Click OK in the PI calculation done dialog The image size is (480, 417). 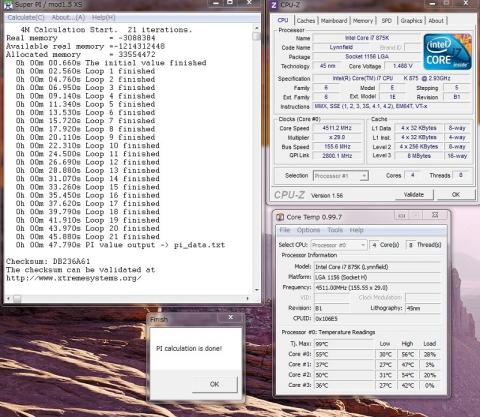tap(214, 384)
